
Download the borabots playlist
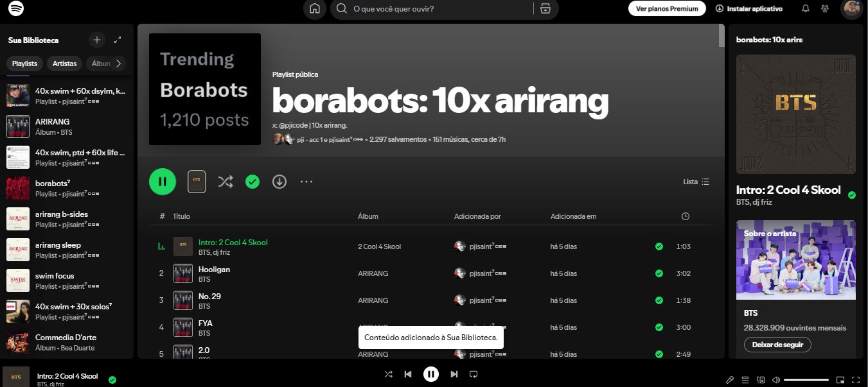click(279, 182)
